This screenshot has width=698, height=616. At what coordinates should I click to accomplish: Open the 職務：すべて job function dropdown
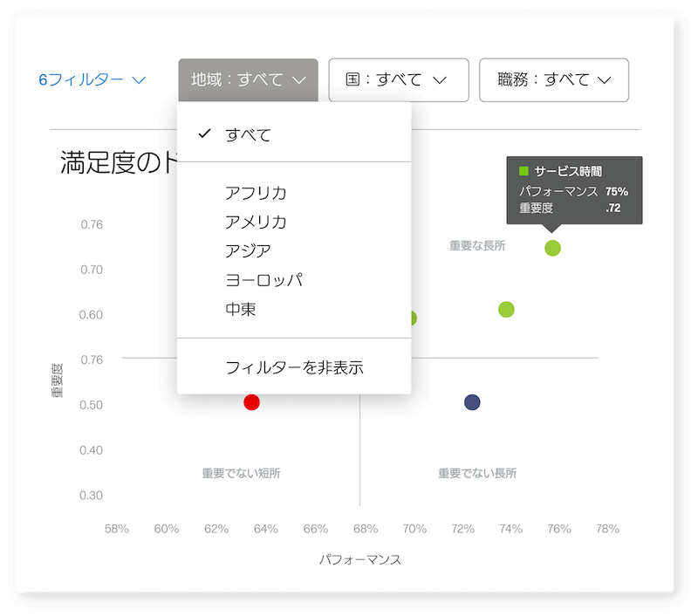click(x=554, y=80)
